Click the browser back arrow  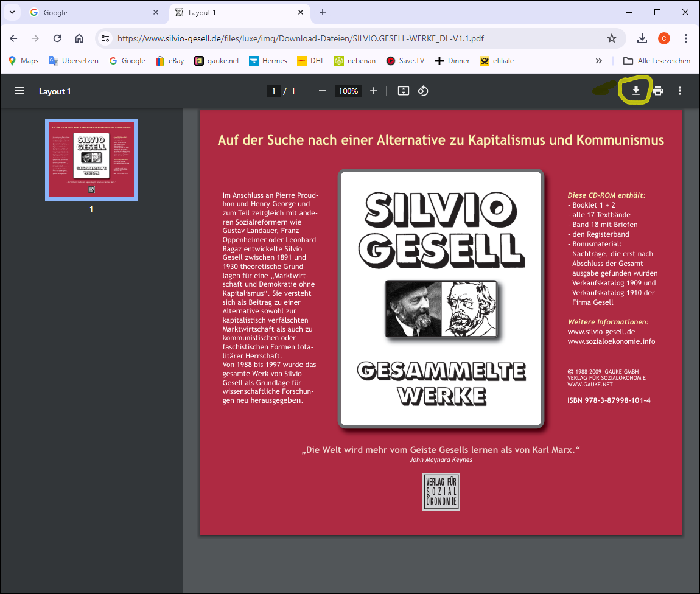tap(13, 38)
